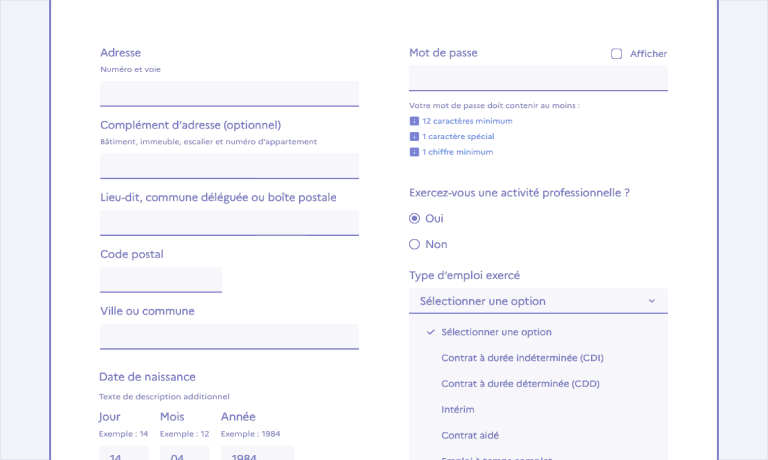The width and height of the screenshot is (768, 460).
Task: Click info icon beside 1 caractère spécial
Action: click(414, 137)
